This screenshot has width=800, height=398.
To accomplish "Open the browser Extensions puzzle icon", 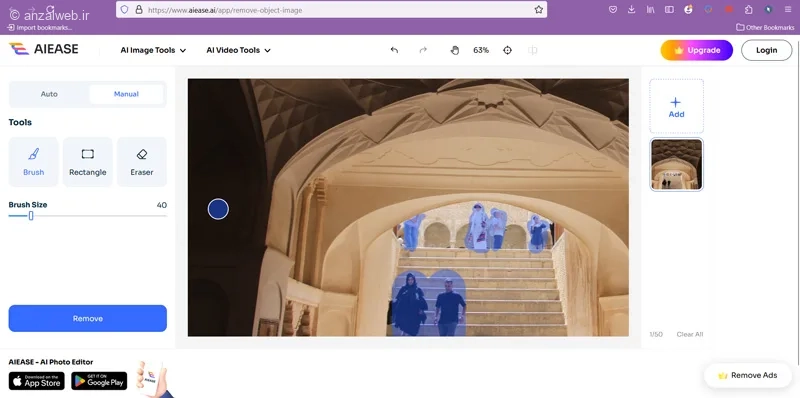I will point(748,10).
